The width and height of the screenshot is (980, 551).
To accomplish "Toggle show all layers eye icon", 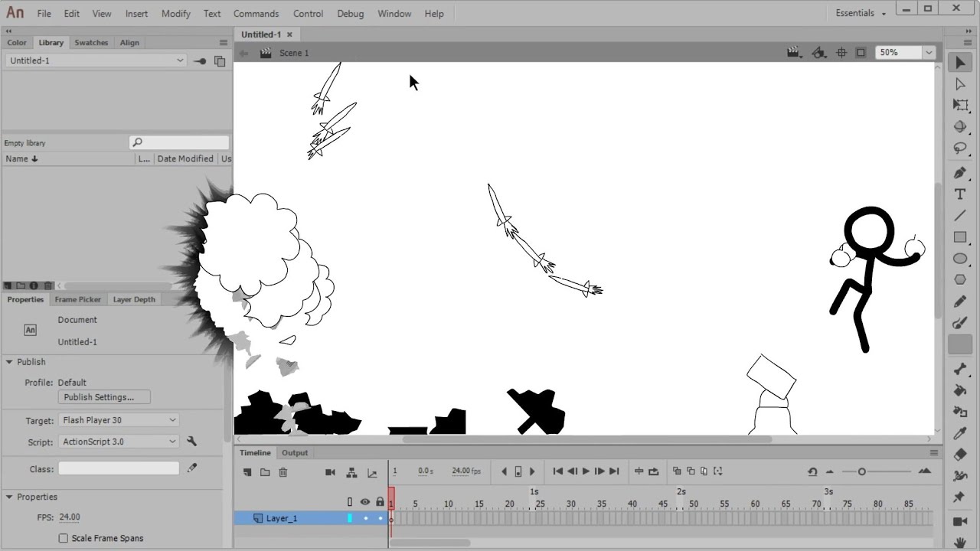I will (365, 502).
